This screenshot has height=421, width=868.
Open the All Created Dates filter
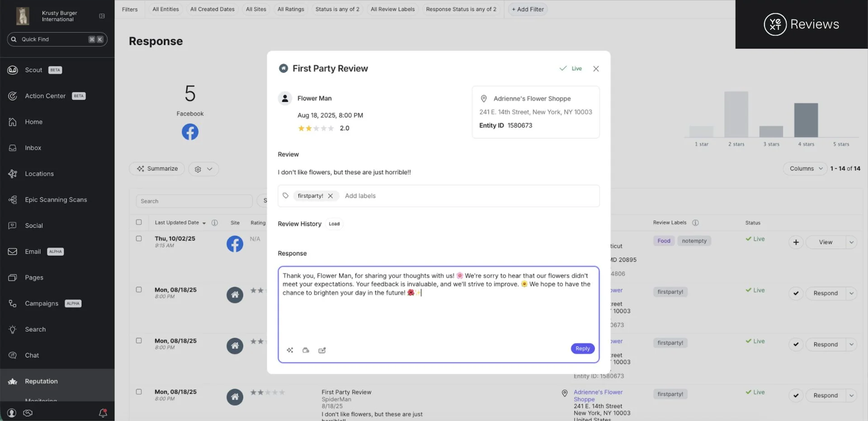[x=212, y=9]
